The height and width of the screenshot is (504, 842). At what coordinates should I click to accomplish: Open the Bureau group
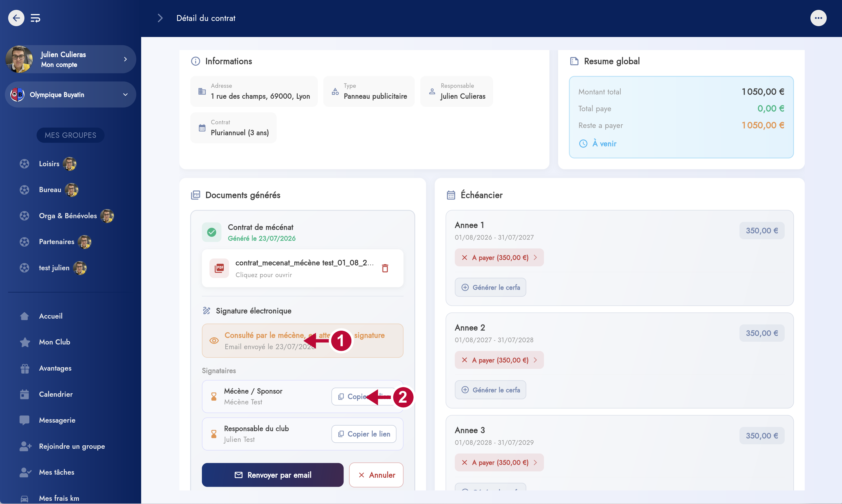coord(50,190)
